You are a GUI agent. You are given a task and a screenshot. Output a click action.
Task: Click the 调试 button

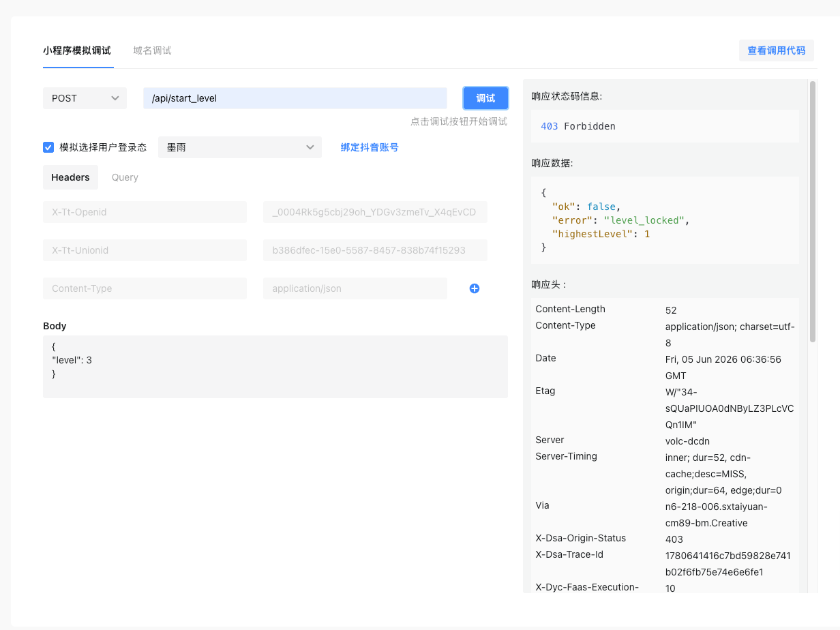(x=485, y=98)
